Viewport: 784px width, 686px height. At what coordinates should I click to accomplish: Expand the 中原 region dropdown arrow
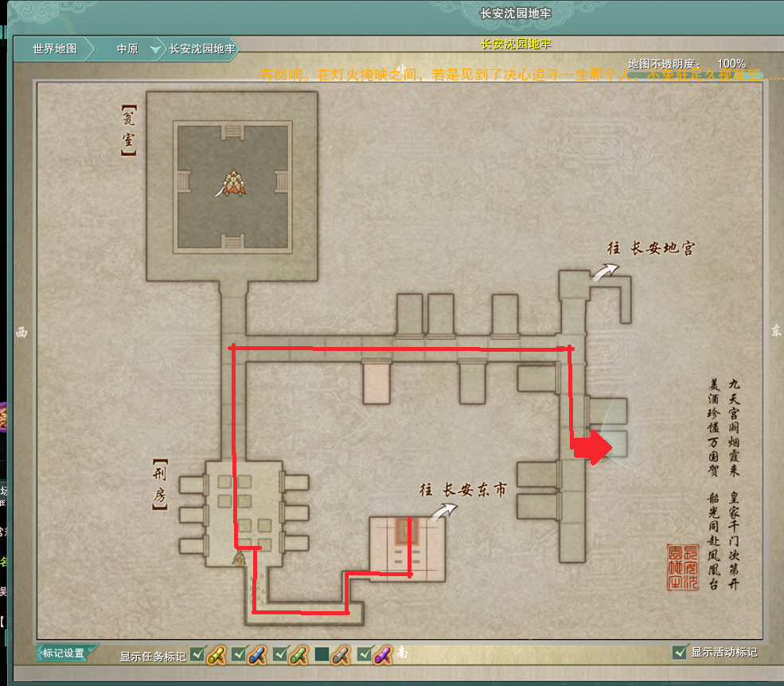154,49
